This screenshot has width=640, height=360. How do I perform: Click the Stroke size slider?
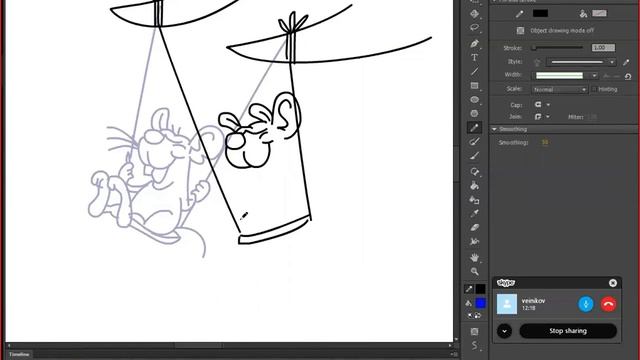pos(557,48)
